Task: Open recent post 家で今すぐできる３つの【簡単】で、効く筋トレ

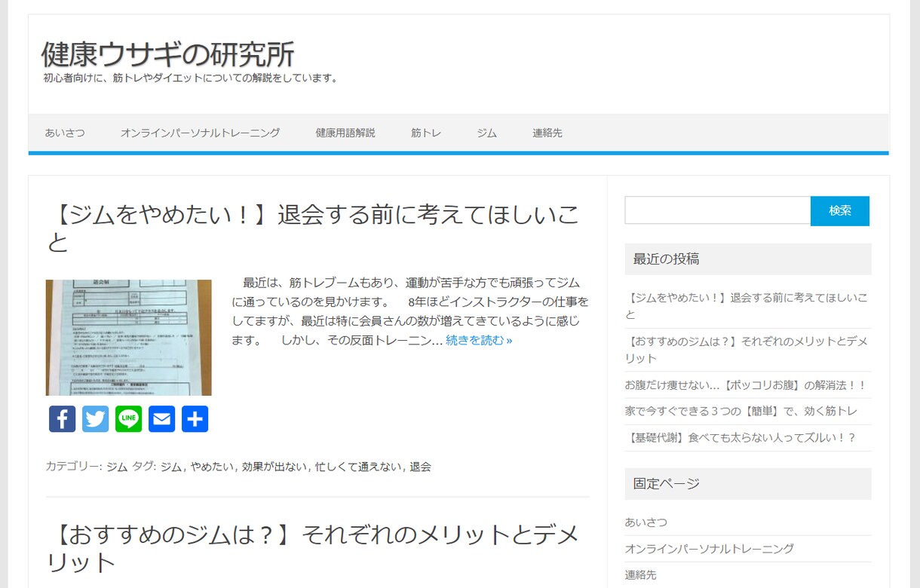Action: [x=741, y=412]
